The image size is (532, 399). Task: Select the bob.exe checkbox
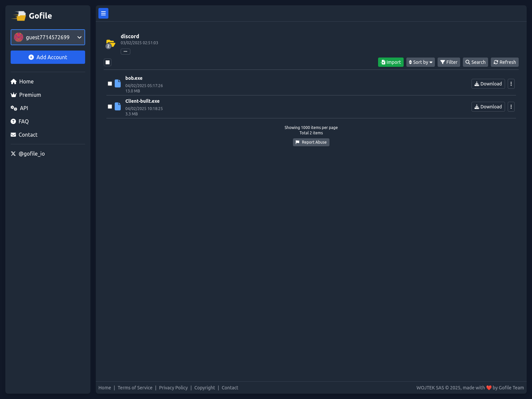click(x=110, y=84)
